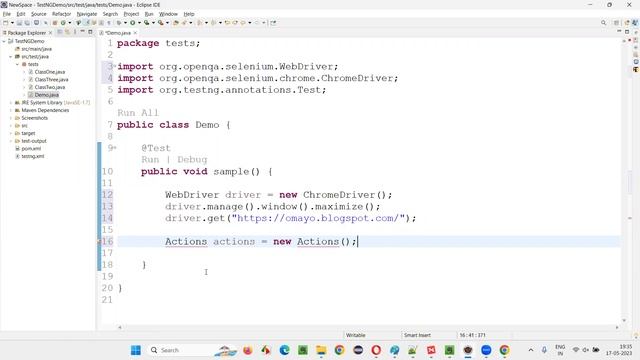This screenshot has width=640, height=360.
Task: Maximize the Package Explorer view
Action: 90,32
